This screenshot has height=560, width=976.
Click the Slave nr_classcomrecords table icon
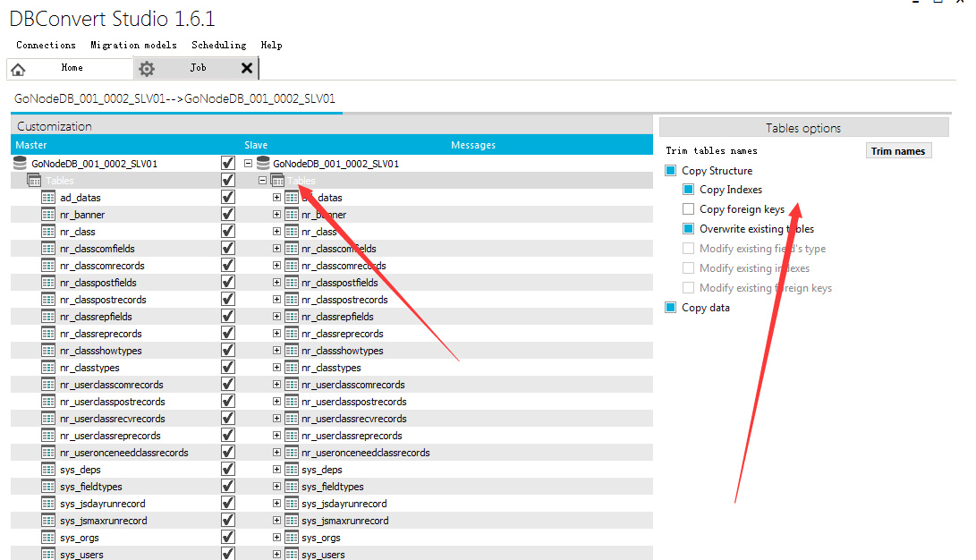coord(292,266)
